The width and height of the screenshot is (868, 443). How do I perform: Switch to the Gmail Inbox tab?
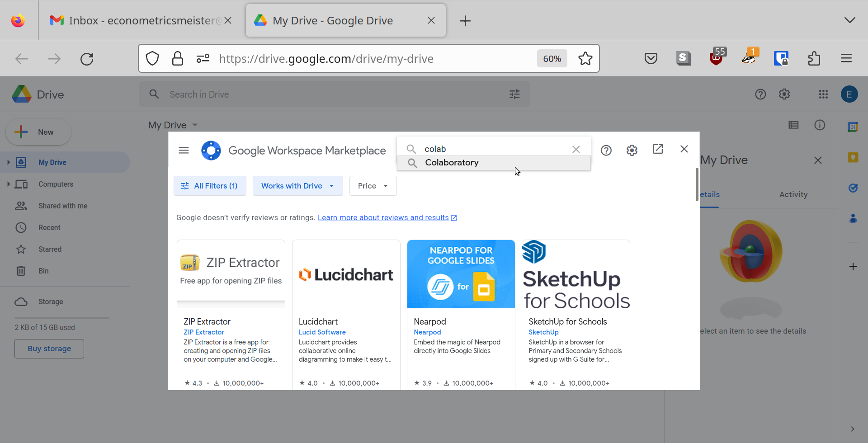[x=141, y=20]
